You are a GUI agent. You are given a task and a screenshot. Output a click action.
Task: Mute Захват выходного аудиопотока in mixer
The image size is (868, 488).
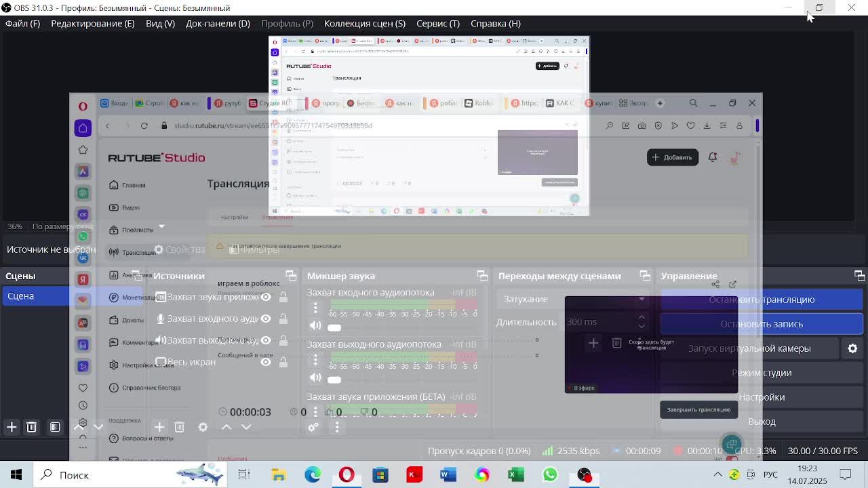click(x=315, y=378)
